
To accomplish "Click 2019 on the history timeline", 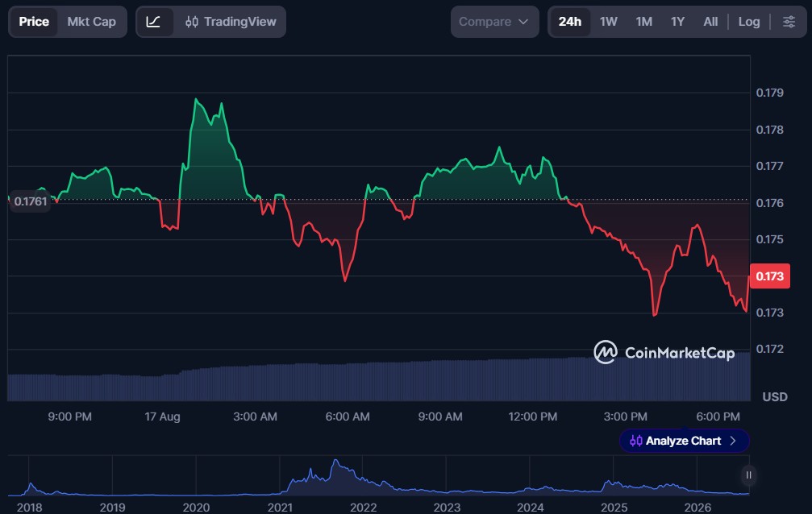I will (112, 508).
